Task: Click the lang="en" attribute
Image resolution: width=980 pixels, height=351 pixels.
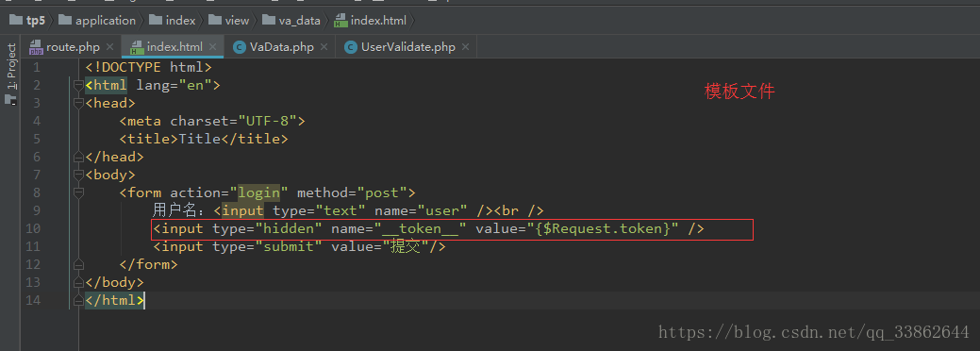Action: click(174, 85)
